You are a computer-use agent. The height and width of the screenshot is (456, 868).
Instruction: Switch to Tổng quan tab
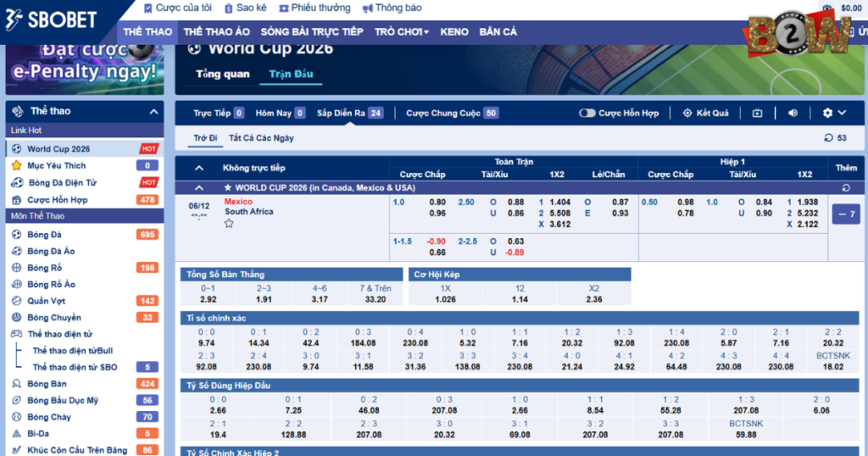[223, 74]
